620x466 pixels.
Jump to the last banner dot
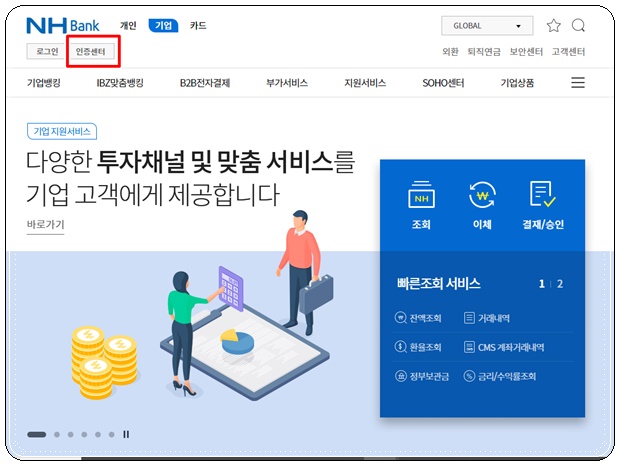coord(112,434)
